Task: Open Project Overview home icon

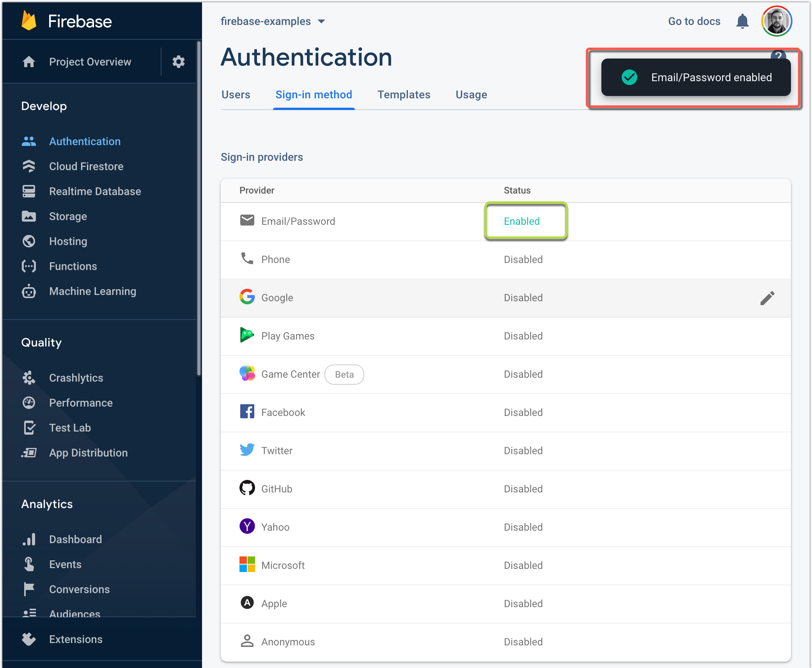Action: tap(29, 62)
